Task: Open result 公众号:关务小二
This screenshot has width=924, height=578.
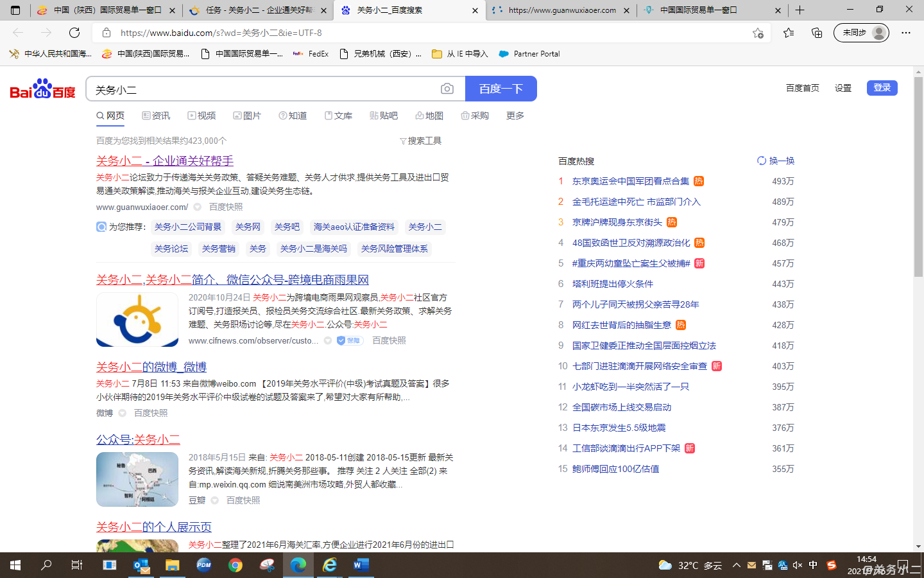Action: (138, 439)
